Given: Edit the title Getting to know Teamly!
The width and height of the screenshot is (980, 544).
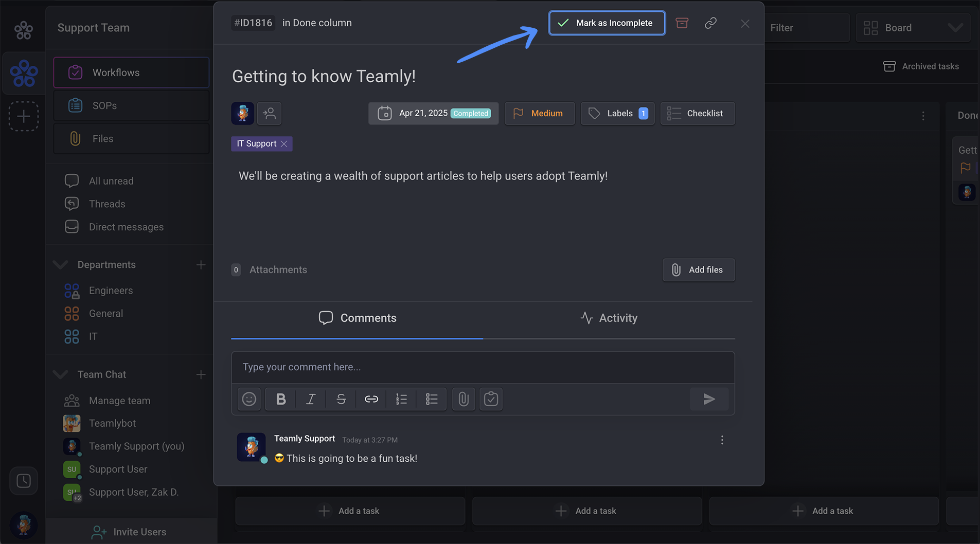Looking at the screenshot, I should click(324, 76).
